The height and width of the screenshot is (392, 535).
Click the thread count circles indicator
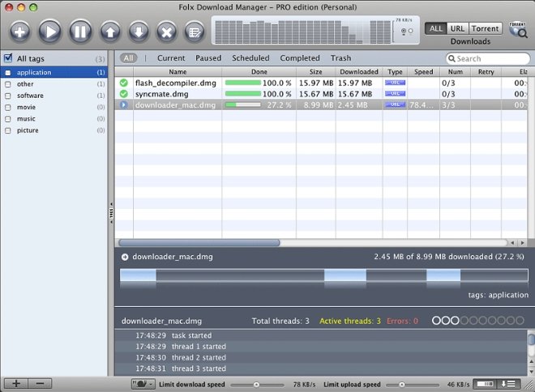click(477, 321)
